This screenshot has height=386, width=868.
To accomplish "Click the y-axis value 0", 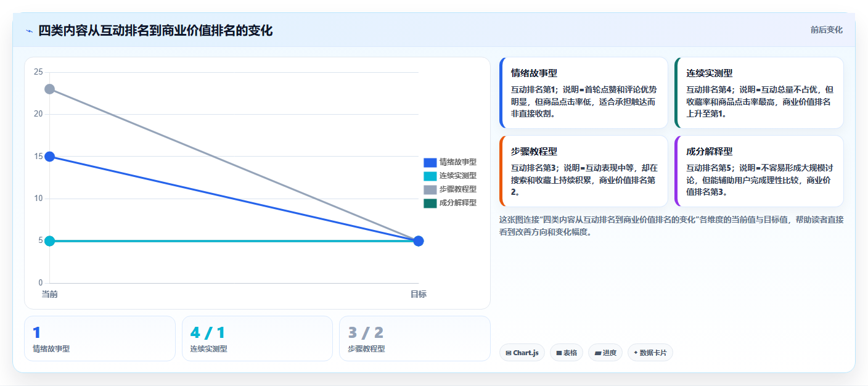I will (x=41, y=283).
